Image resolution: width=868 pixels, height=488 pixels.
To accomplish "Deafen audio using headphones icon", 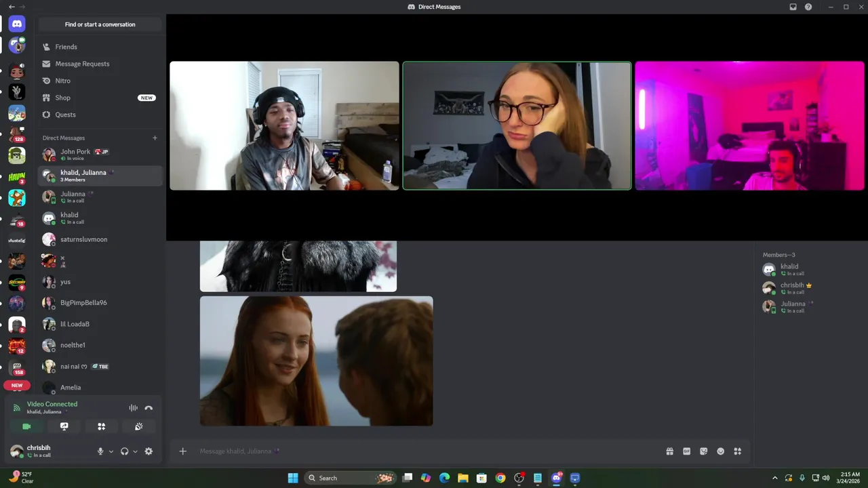I will pos(124,451).
